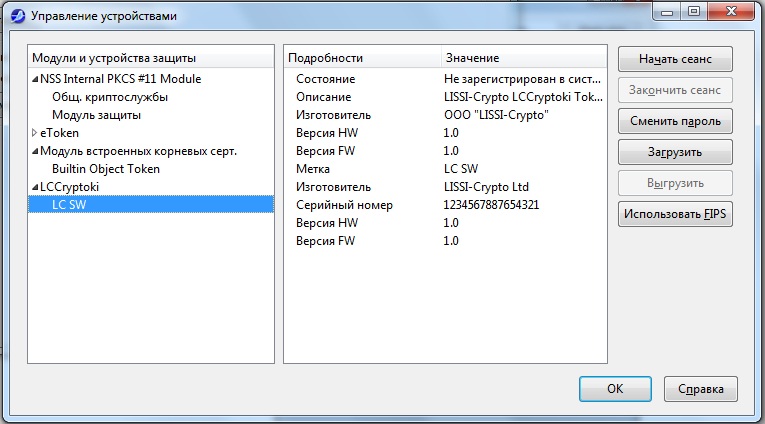The width and height of the screenshot is (765, 424).
Task: Select the highlighted LC SW token row
Action: coord(151,204)
